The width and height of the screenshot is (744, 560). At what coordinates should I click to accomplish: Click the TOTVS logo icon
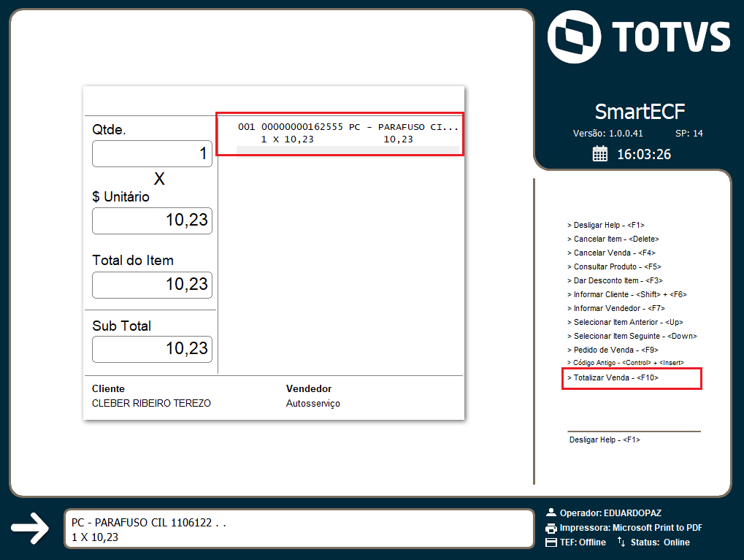(574, 37)
